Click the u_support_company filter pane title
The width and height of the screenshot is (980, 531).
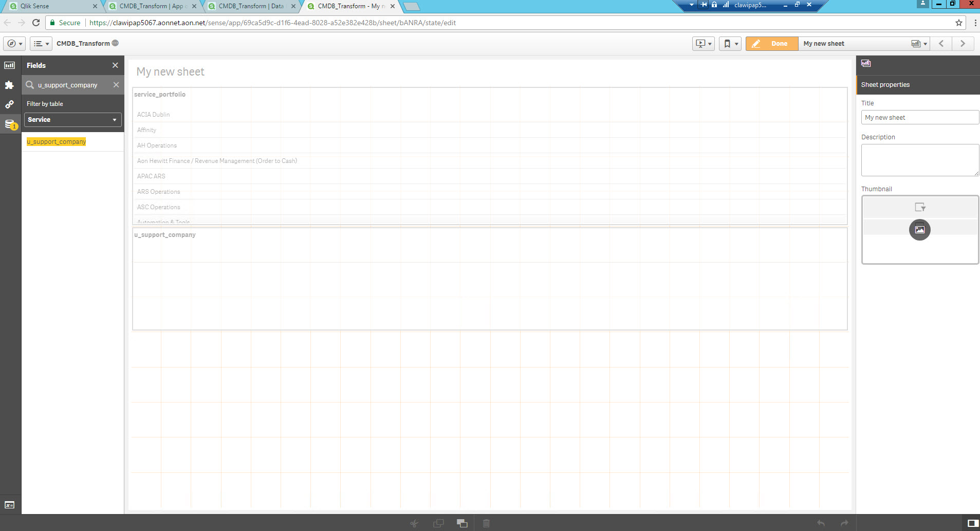click(165, 235)
